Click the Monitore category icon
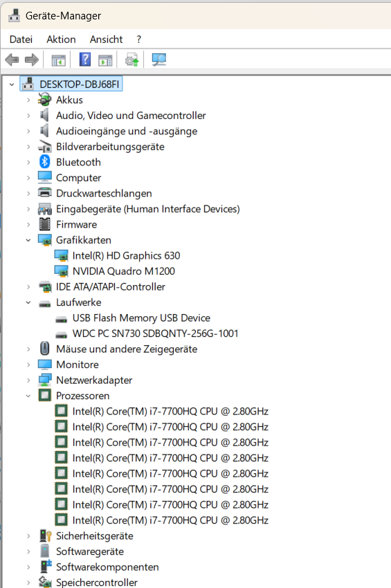This screenshot has height=588, width=391. (x=45, y=364)
